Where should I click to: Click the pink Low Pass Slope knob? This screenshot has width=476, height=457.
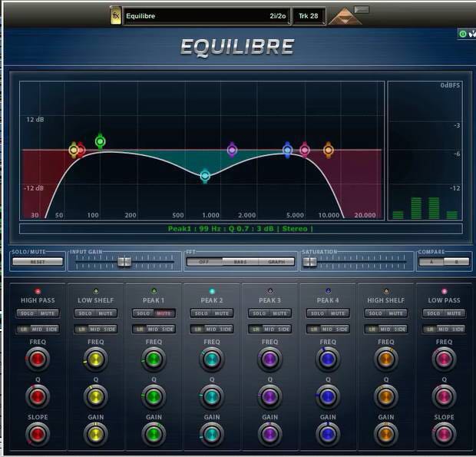pyautogui.click(x=444, y=434)
